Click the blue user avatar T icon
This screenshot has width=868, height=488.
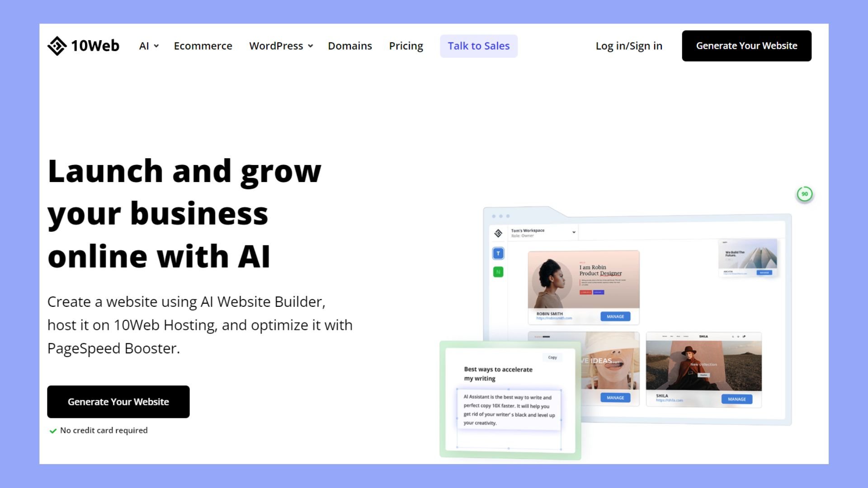coord(498,253)
